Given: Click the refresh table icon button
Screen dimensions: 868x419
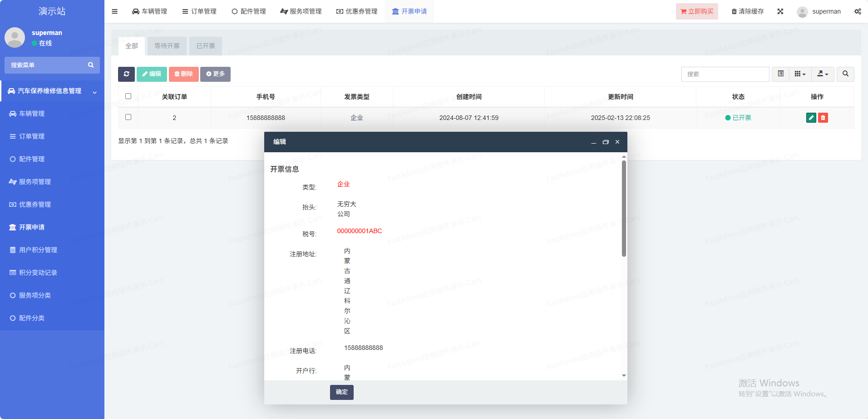Looking at the screenshot, I should [126, 74].
